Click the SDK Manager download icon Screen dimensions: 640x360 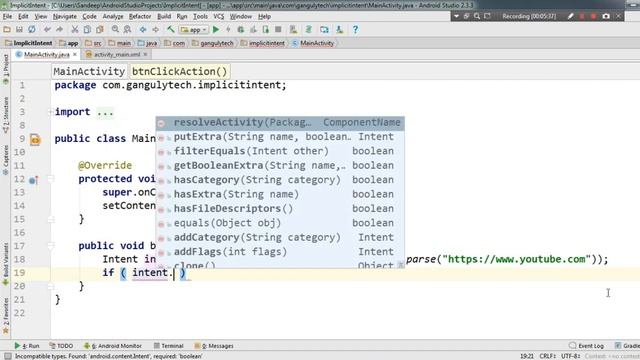click(x=340, y=29)
